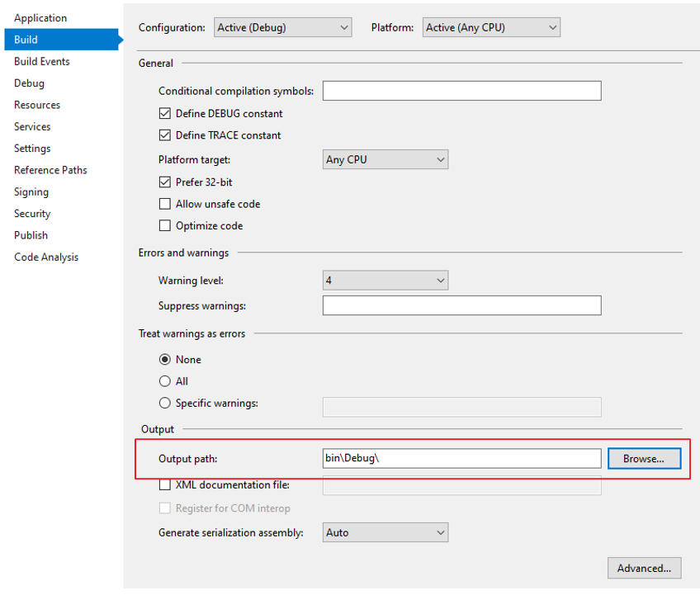700x595 pixels.
Task: Disable Prefer 32-bit option
Action: tap(165, 182)
